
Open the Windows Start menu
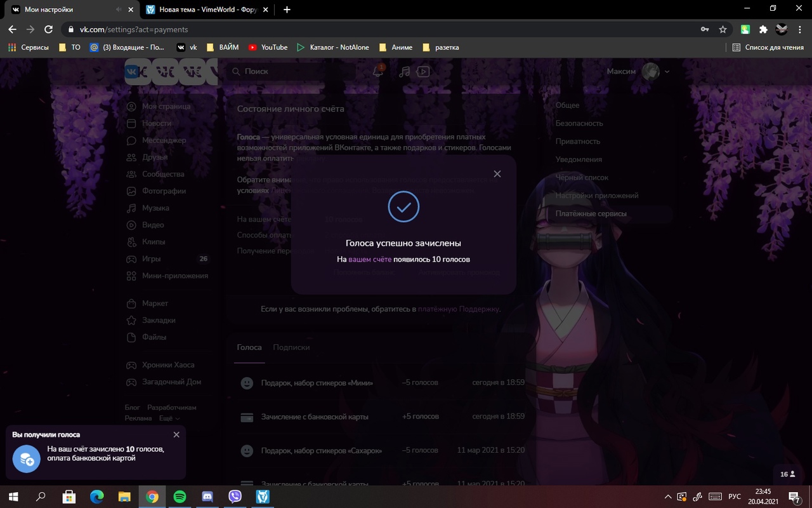(13, 497)
